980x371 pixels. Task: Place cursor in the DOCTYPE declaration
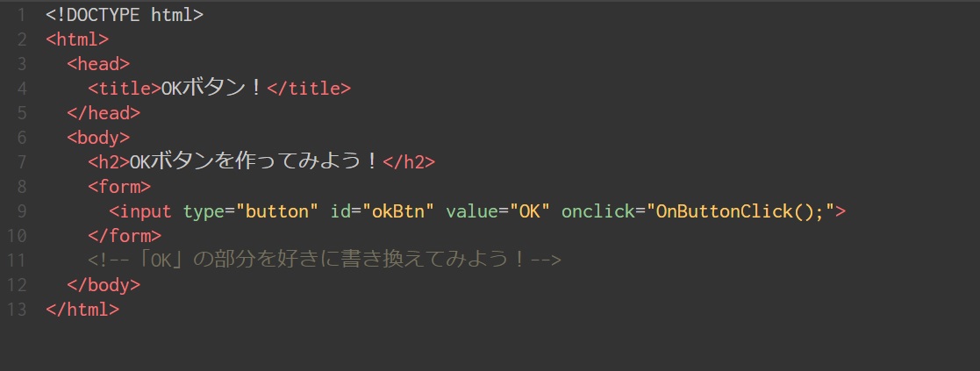(x=125, y=15)
